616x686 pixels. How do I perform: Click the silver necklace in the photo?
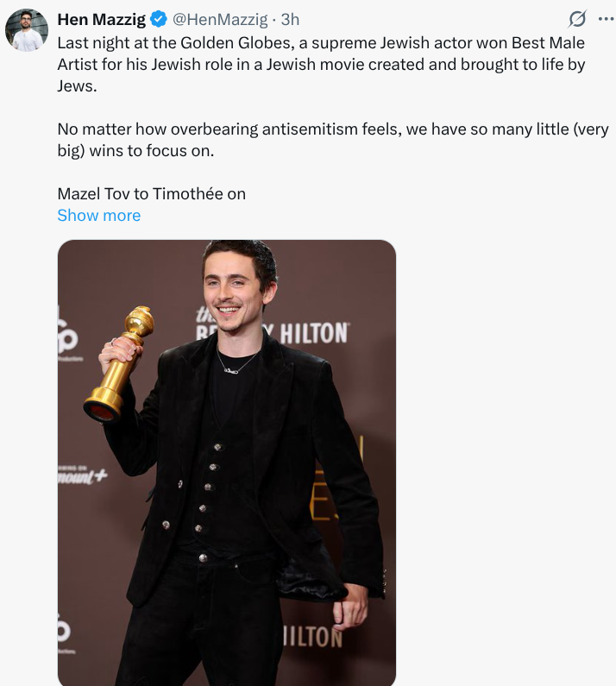pos(236,362)
